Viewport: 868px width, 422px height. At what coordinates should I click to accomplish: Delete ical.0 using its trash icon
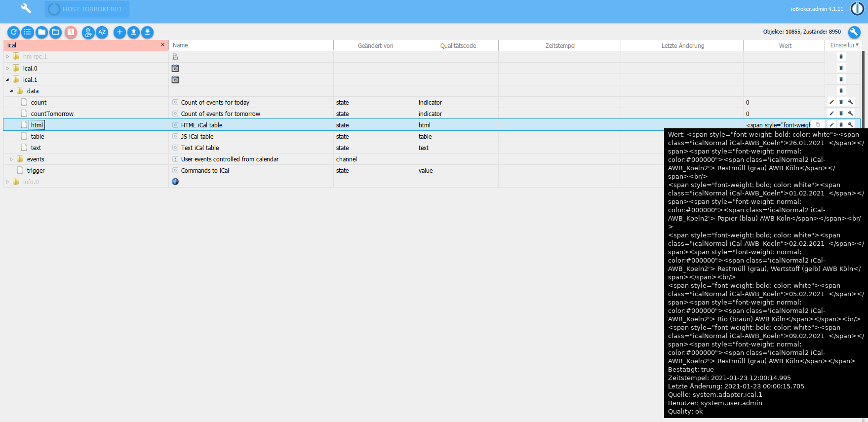(x=841, y=68)
